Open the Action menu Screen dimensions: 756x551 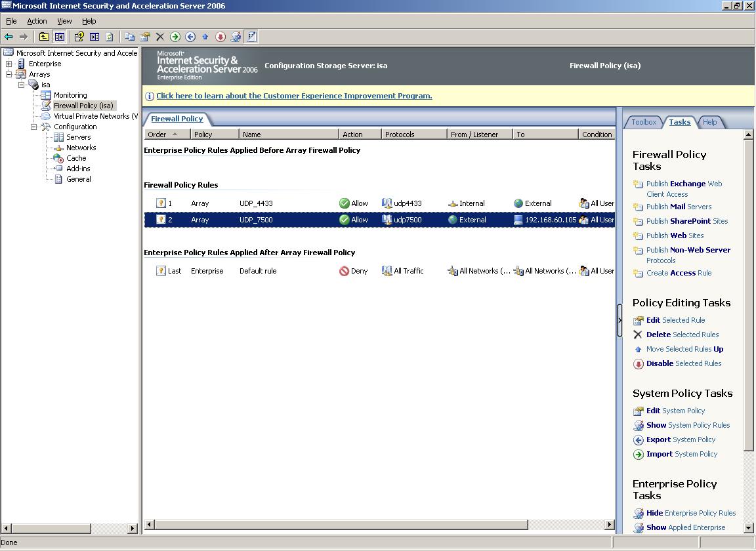click(37, 21)
